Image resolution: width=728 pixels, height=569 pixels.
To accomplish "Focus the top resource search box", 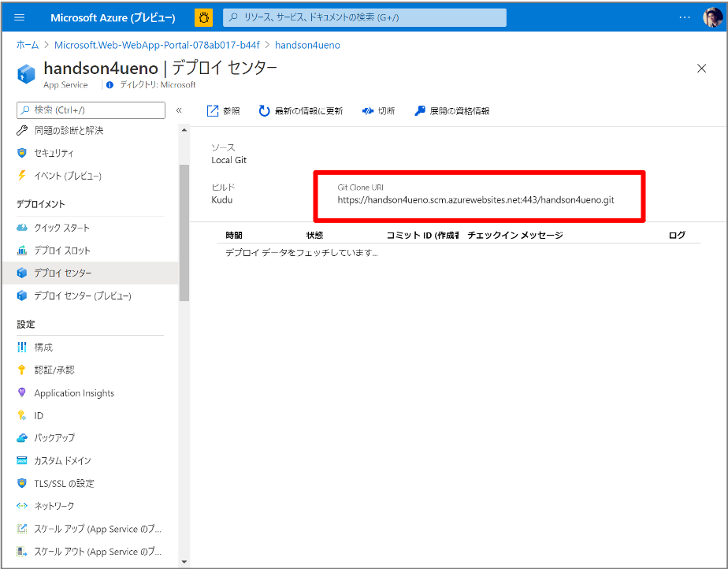I will [x=365, y=17].
